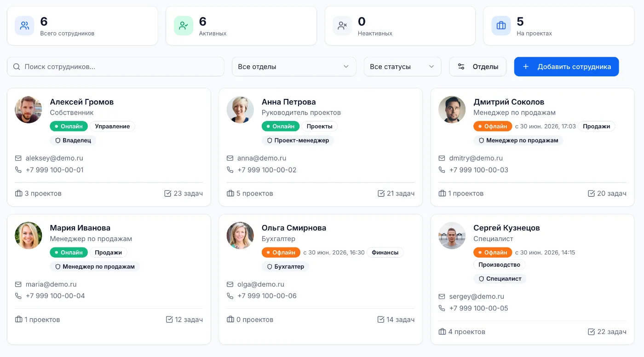Click the mail icon beside aleksey@demo.ru
Image resolution: width=644 pixels, height=357 pixels.
pyautogui.click(x=18, y=158)
